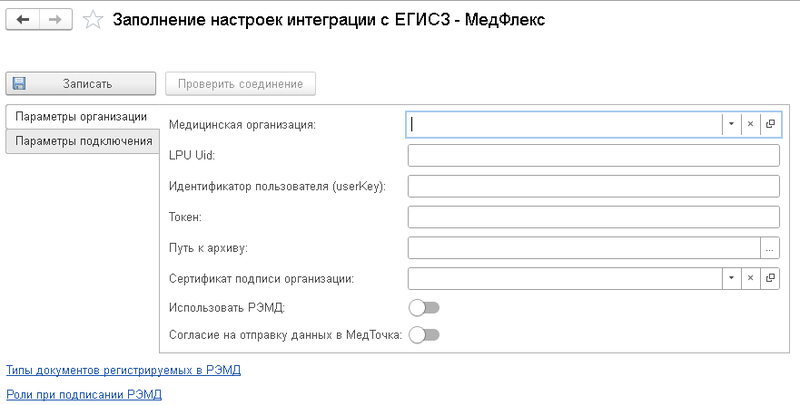The width and height of the screenshot is (800, 405).
Task: Click the Записать button
Action: [81, 84]
